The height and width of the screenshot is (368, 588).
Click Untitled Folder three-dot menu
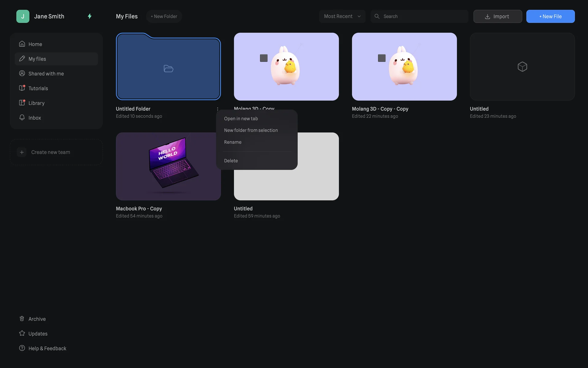[217, 109]
